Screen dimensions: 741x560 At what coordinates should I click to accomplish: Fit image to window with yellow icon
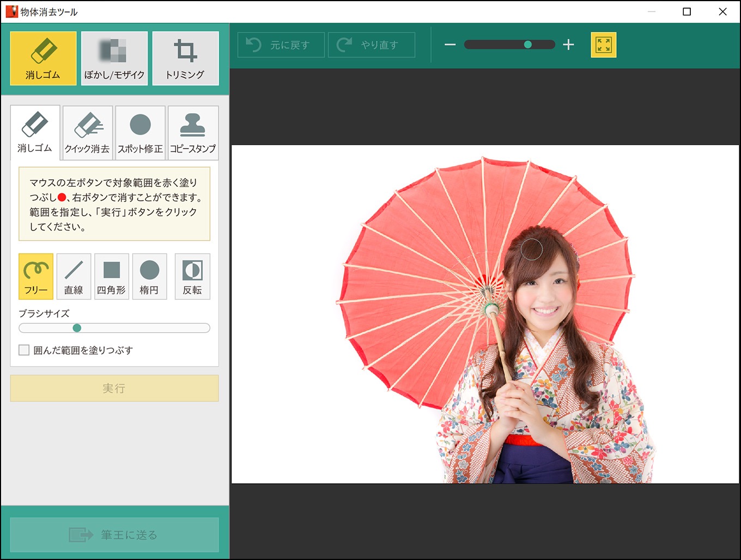click(x=604, y=45)
